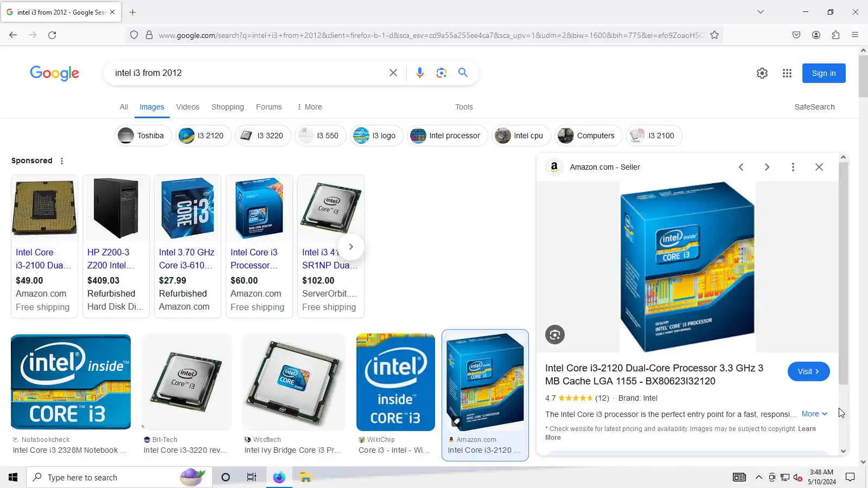The width and height of the screenshot is (868, 488).
Task: Open Google quick settings gear
Action: pos(762,73)
